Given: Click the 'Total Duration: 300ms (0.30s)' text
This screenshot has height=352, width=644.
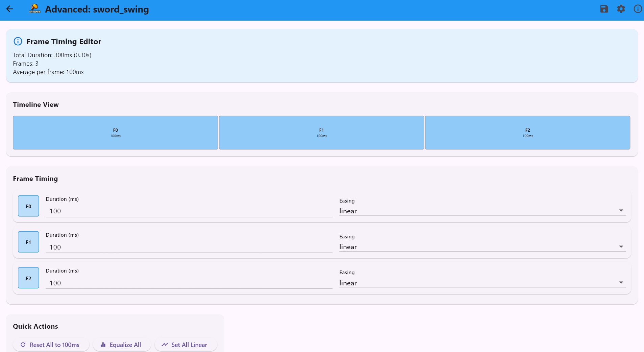Looking at the screenshot, I should [x=52, y=55].
